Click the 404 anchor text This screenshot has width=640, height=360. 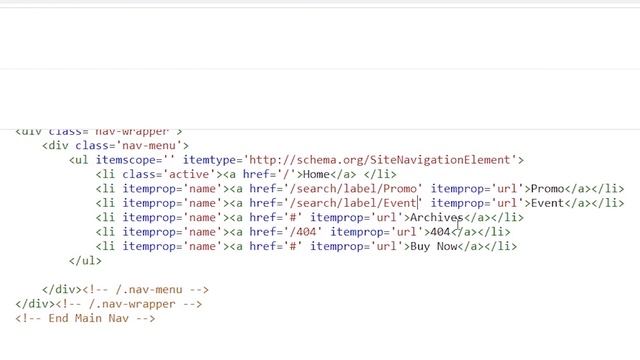(440, 232)
